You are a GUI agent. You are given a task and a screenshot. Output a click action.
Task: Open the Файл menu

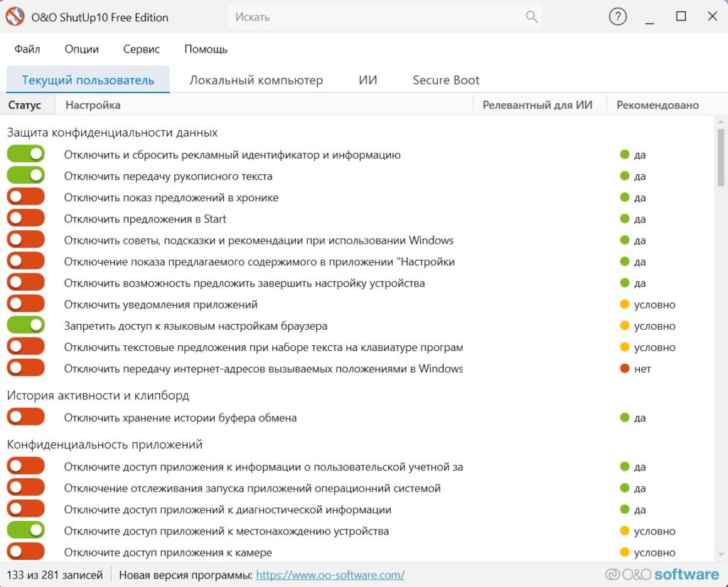pos(27,49)
